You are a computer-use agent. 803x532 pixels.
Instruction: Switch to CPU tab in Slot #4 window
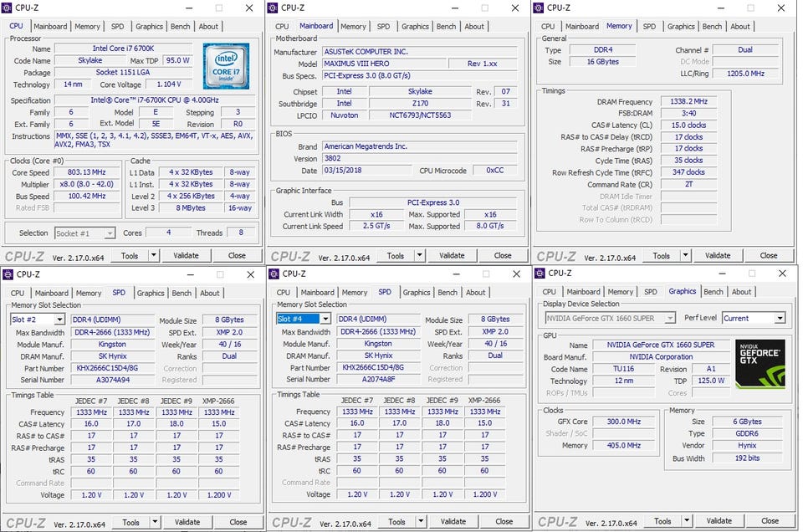(x=284, y=293)
